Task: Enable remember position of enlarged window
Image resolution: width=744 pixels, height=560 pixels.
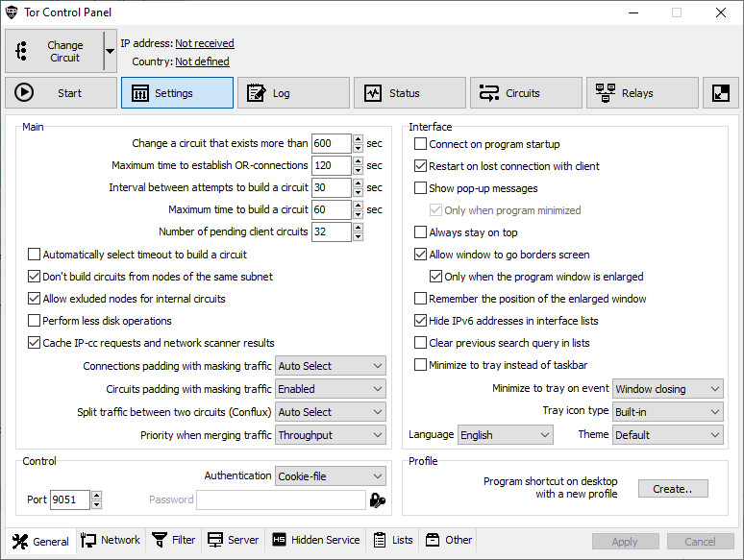Action: click(x=420, y=299)
